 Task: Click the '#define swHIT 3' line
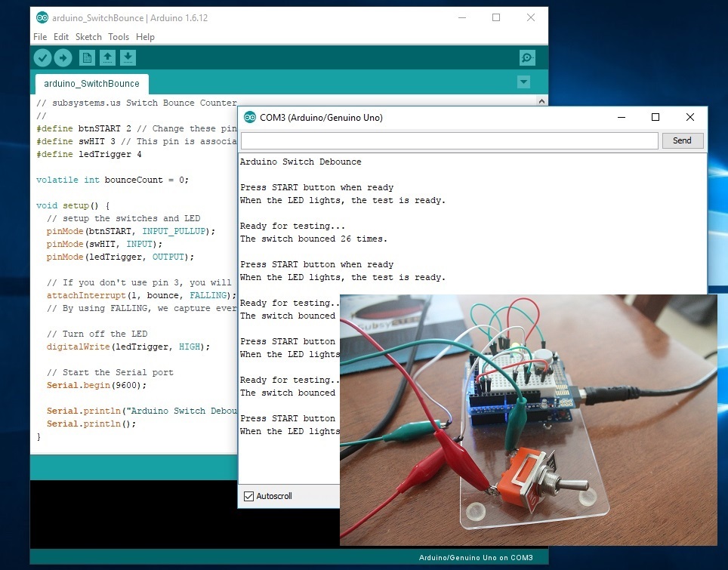pyautogui.click(x=76, y=141)
